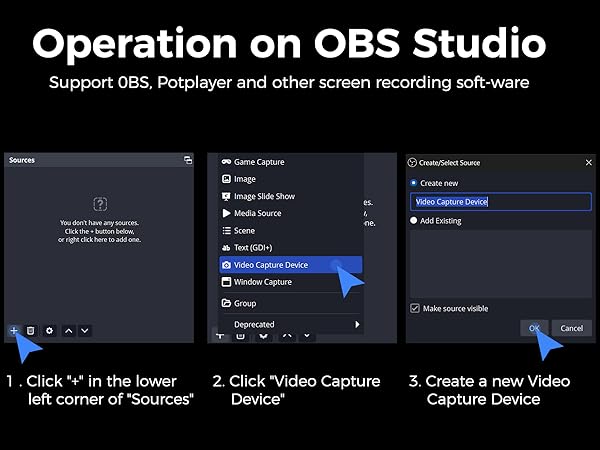Viewport: 600px width, 450px height.
Task: Select the Create new radio button
Action: (413, 183)
